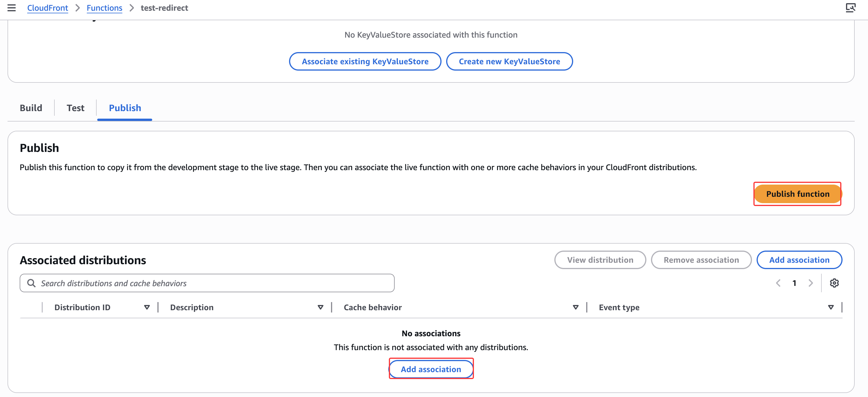Screen dimensions: 868x397
Task: Click Add association in the header row
Action: [x=799, y=260]
